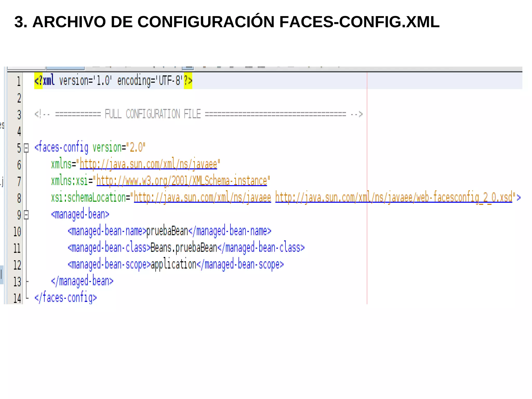
Task: Click line number 10 in the gutter
Action: click(x=17, y=231)
